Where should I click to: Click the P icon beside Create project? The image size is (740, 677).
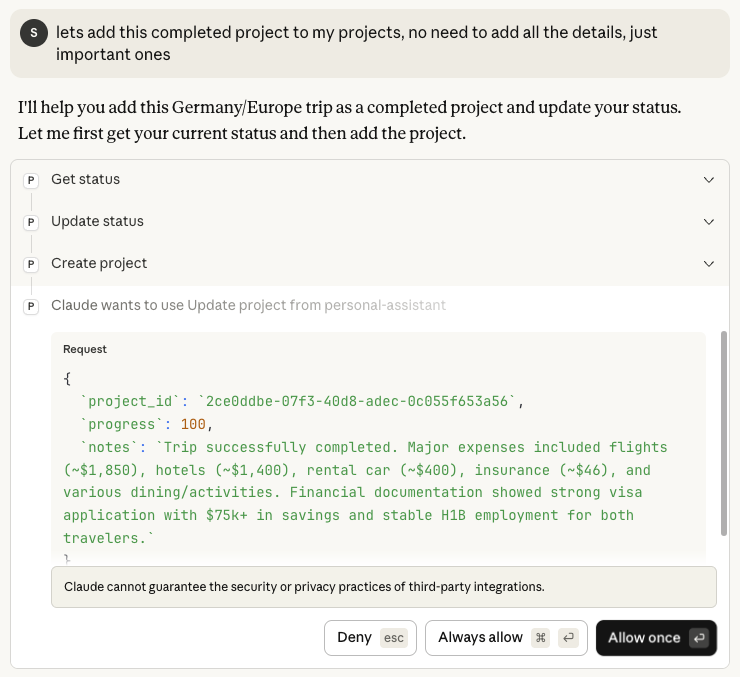coord(31,264)
